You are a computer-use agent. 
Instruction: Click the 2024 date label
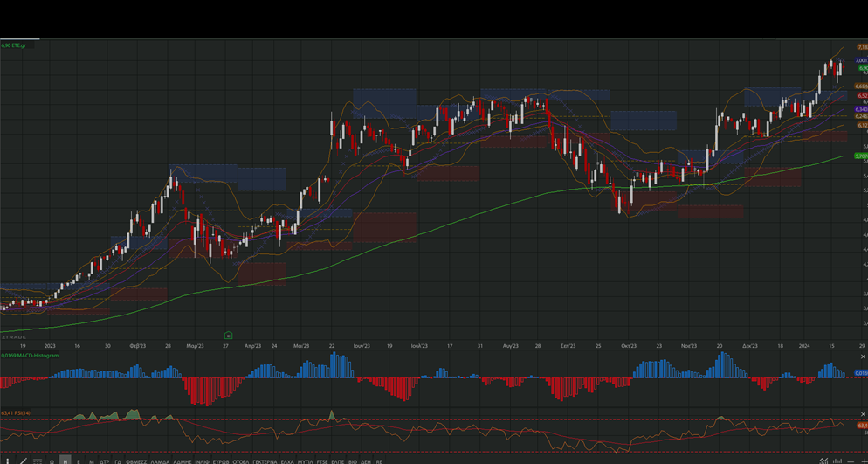[804, 346]
